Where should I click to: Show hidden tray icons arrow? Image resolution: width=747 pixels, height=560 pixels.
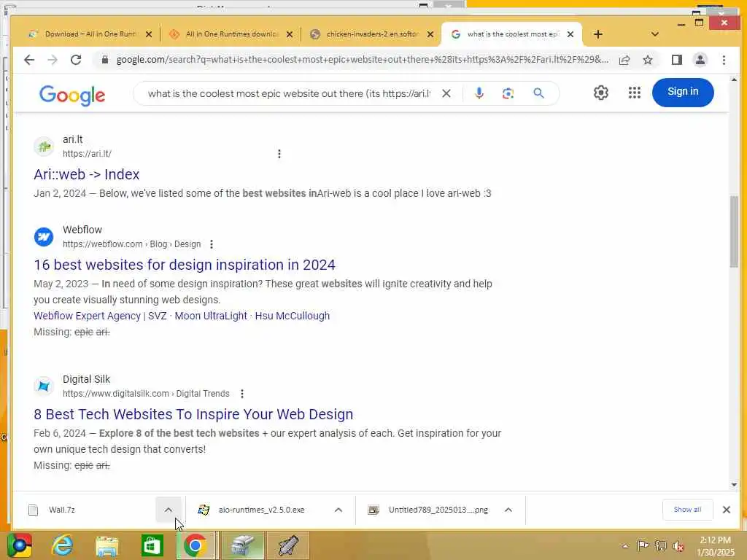(625, 546)
